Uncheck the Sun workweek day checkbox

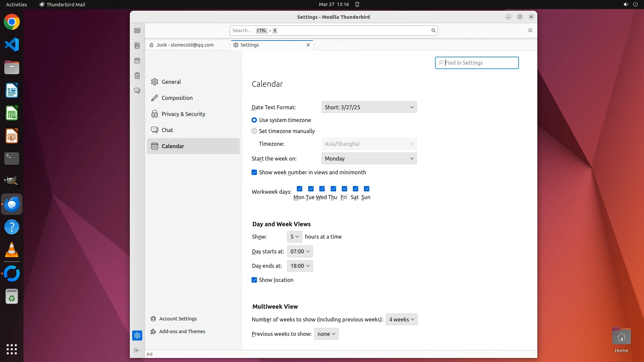point(367,189)
